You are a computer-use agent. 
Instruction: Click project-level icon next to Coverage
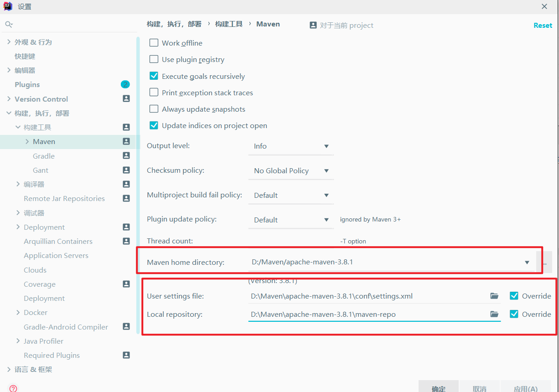tap(126, 284)
